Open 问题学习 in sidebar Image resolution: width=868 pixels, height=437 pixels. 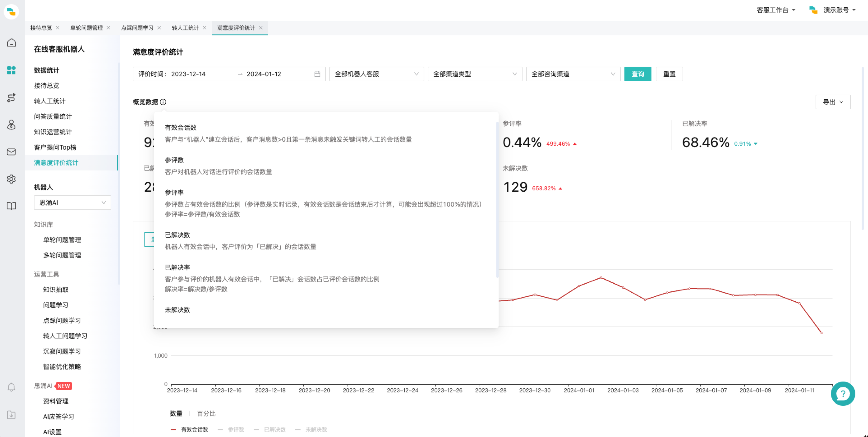[56, 305]
